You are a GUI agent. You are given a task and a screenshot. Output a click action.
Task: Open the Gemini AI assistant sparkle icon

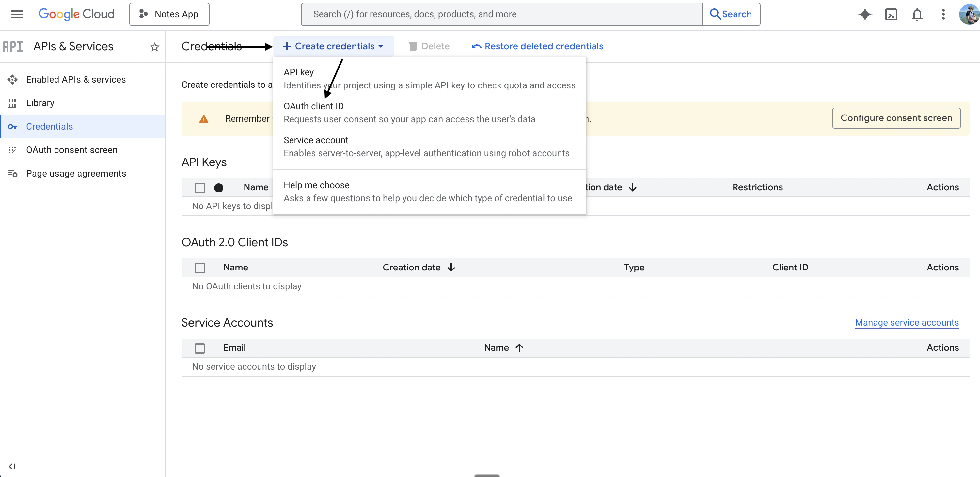[x=865, y=14]
